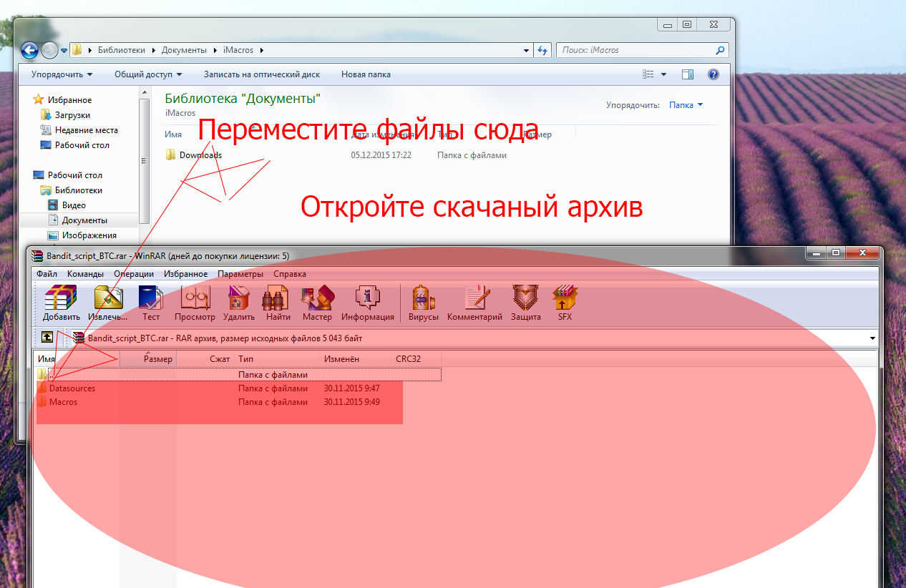This screenshot has width=906, height=588.
Task: Run the Тест archive test tool
Action: tap(151, 303)
